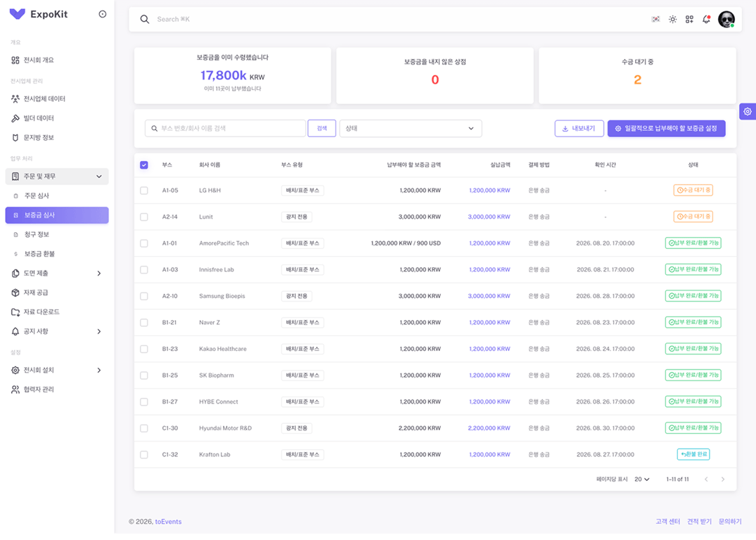The image size is (756, 540).
Task: Focus the 부스 번호/회사 이름 검색 input
Action: tap(225, 128)
